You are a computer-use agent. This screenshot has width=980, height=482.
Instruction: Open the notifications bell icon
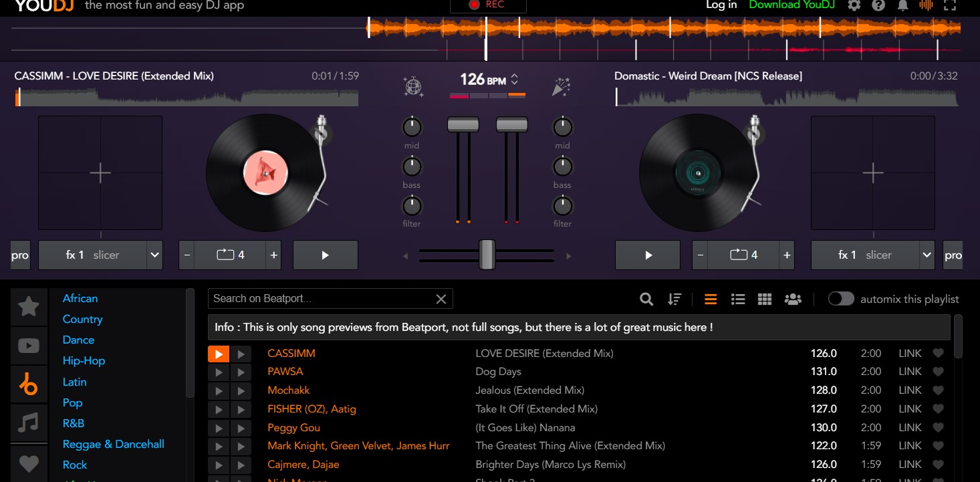902,5
